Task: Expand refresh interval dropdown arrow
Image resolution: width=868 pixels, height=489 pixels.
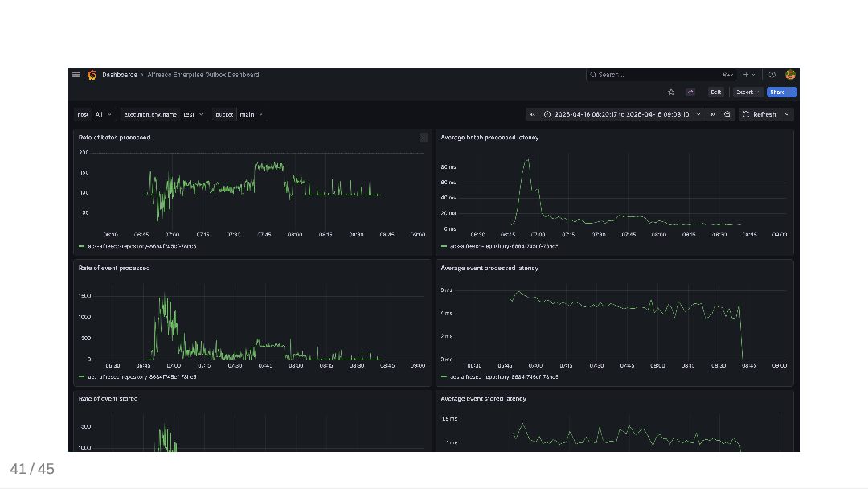Action: pos(787,114)
